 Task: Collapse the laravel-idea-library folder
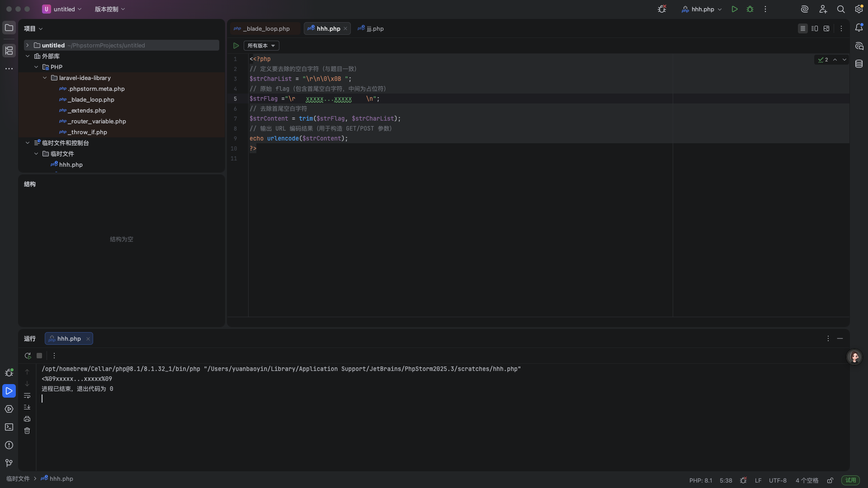pyautogui.click(x=45, y=78)
